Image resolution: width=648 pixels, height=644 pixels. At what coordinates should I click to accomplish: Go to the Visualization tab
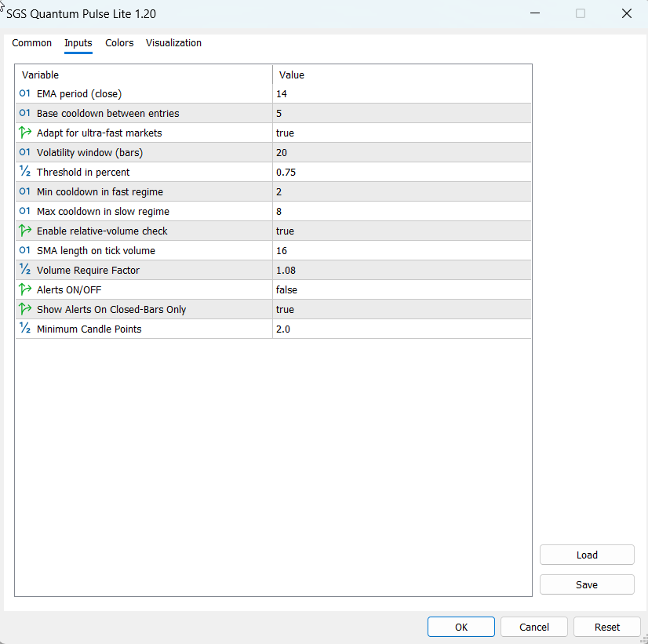coord(173,43)
